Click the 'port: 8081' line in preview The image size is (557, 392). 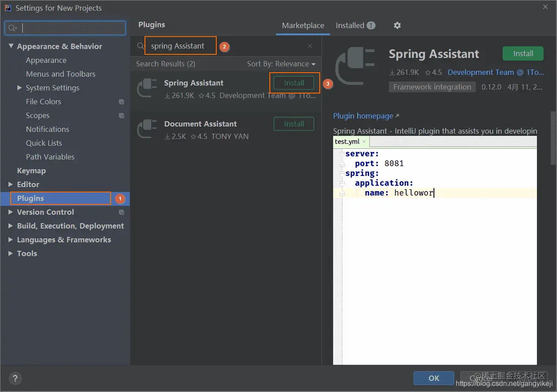click(380, 163)
